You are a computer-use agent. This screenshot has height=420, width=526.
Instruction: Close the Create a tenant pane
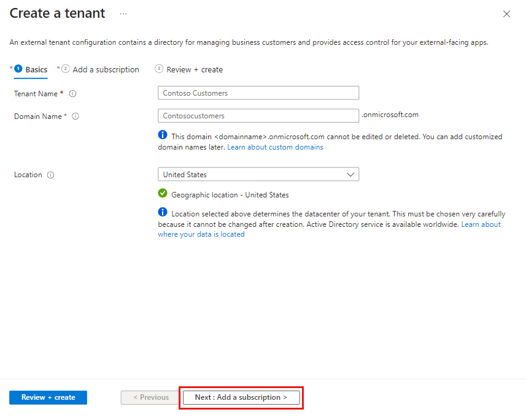tap(506, 14)
